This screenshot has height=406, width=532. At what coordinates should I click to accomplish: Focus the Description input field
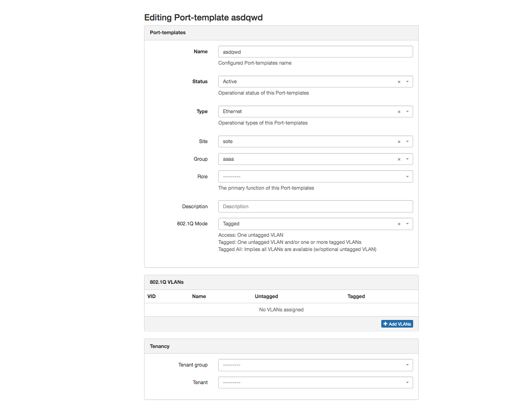[315, 206]
